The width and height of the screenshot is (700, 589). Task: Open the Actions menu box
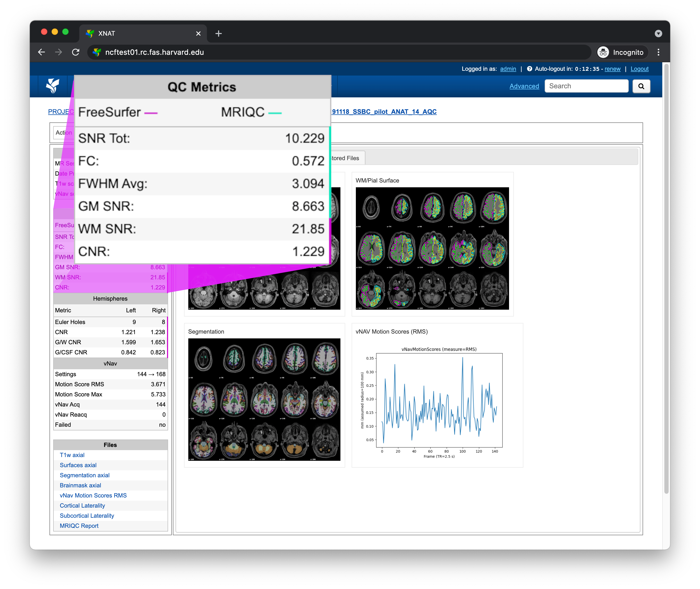(x=63, y=132)
